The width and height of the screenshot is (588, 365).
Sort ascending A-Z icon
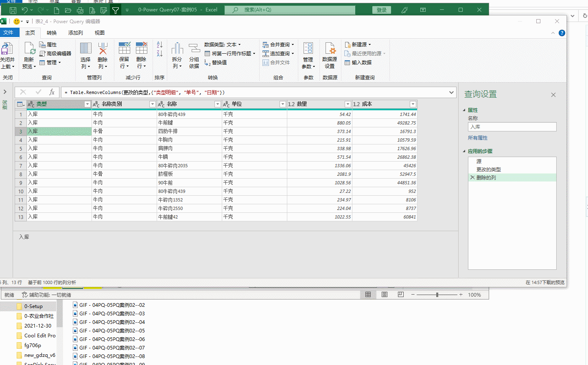pos(160,45)
